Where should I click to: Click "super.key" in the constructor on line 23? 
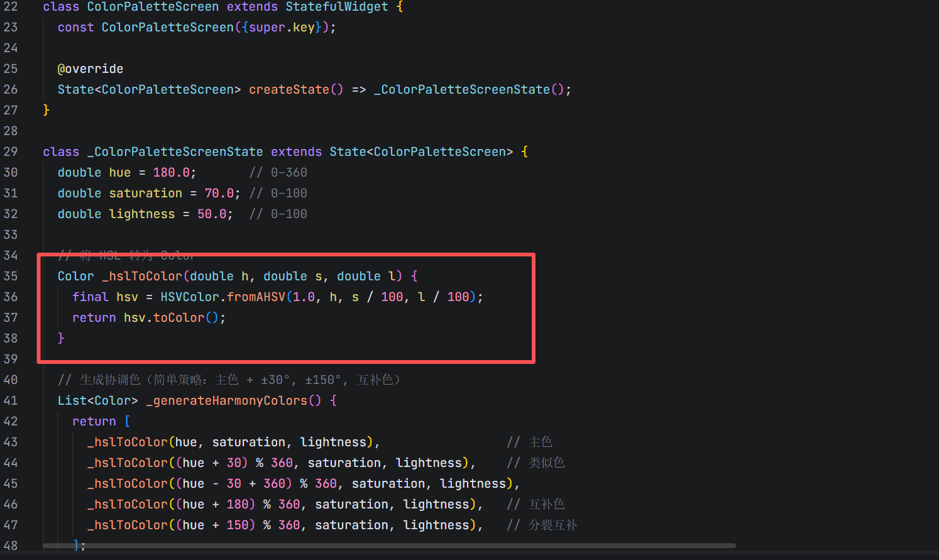coord(282,27)
